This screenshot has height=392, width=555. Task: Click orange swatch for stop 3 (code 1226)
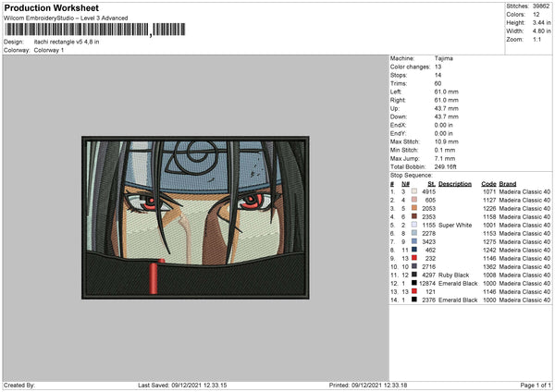pos(414,208)
